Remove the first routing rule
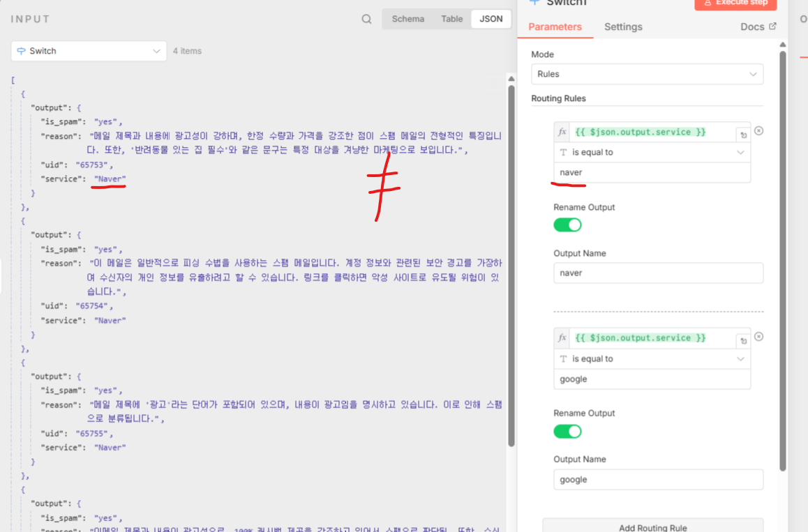Image resolution: width=808 pixels, height=532 pixels. pyautogui.click(x=758, y=131)
